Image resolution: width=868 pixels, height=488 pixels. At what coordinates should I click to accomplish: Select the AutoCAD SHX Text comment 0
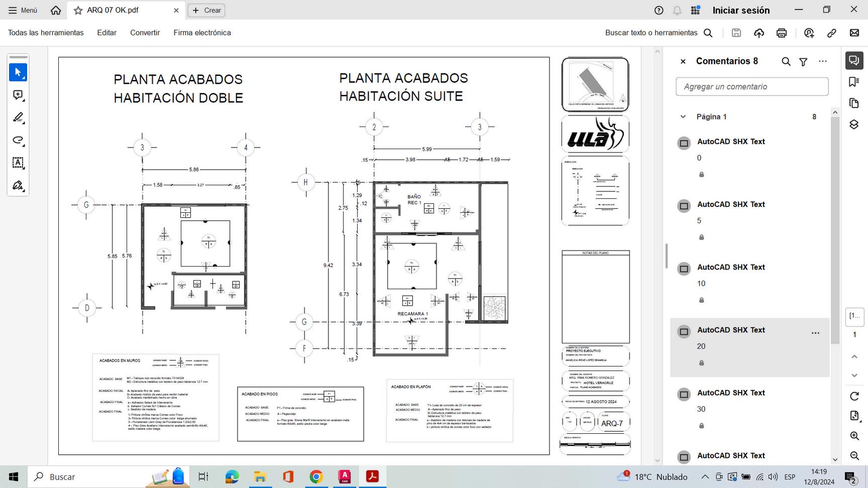(x=749, y=159)
